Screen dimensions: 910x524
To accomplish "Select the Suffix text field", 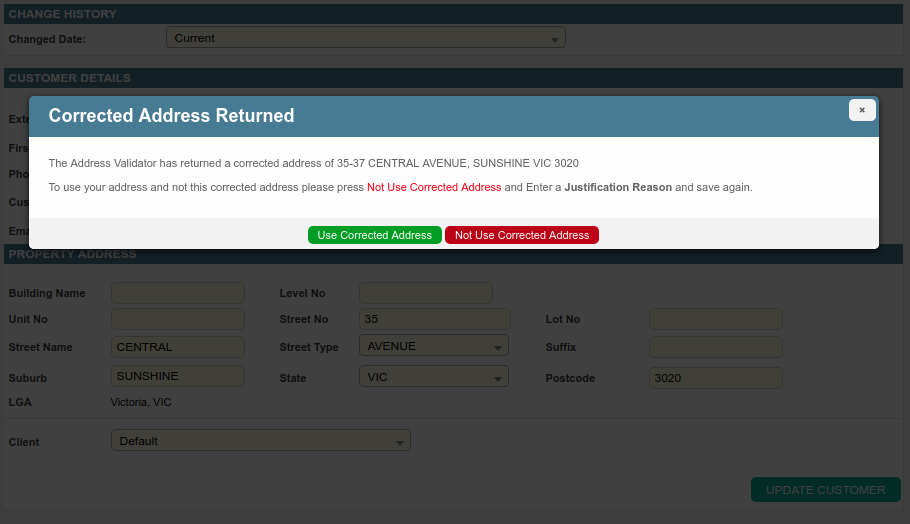I will 715,347.
